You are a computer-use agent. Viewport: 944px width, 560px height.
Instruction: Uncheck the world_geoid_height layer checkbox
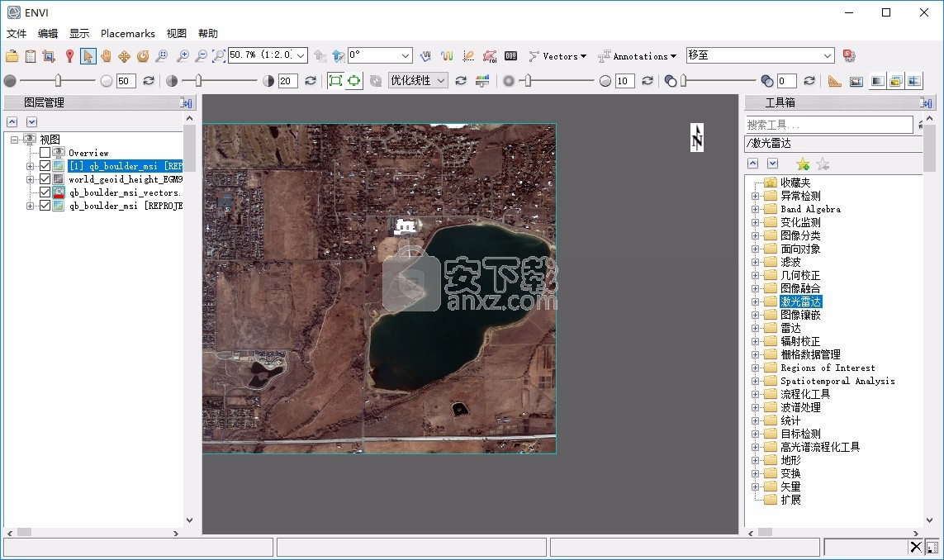tap(45, 179)
